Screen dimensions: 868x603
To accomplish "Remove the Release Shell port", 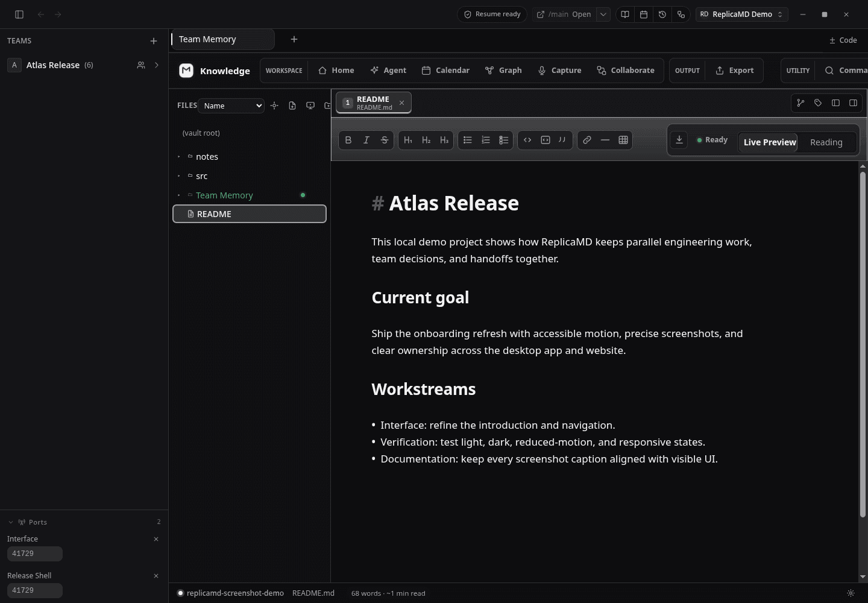I will click(156, 576).
